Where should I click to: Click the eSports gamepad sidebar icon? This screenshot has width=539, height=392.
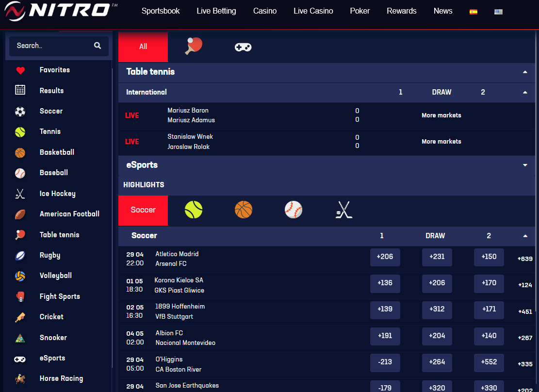point(19,359)
